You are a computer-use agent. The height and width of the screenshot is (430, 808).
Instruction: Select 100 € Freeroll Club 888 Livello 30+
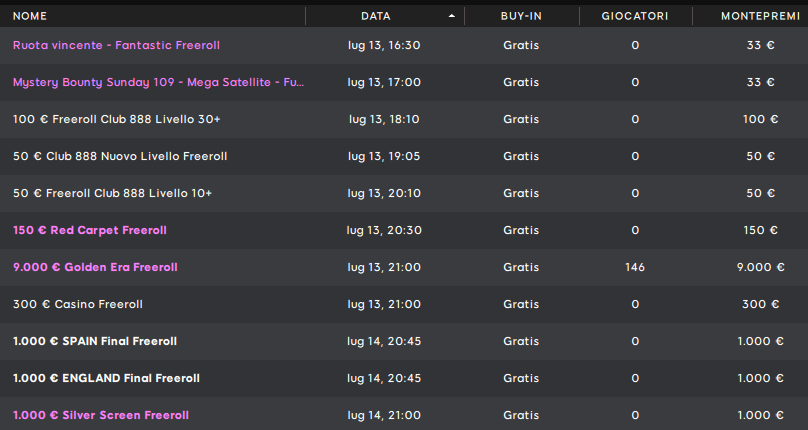(116, 119)
